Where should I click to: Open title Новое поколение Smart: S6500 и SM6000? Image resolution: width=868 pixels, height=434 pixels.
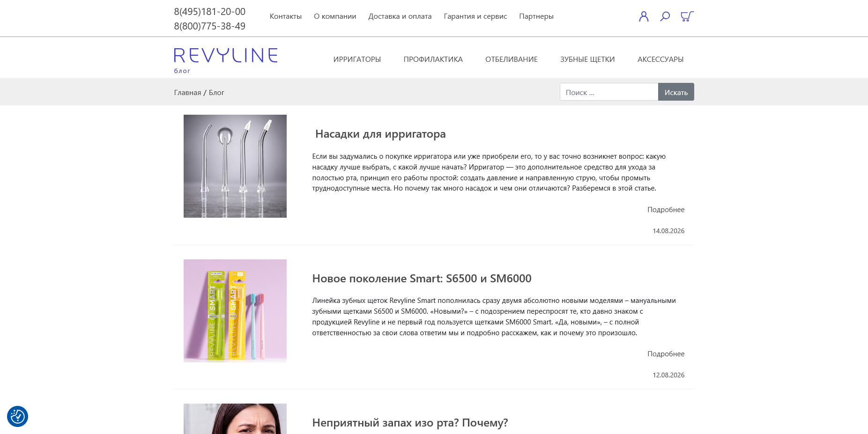[x=422, y=279]
